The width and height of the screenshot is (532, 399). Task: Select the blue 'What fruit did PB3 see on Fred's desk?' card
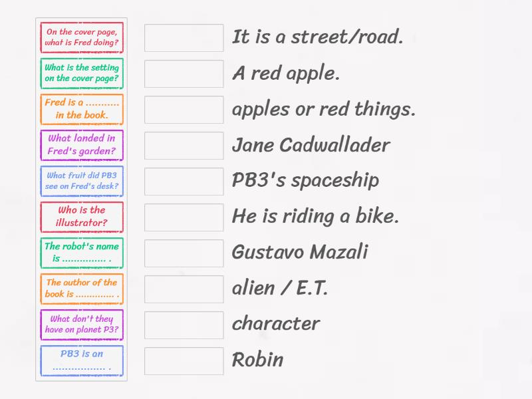pos(81,181)
